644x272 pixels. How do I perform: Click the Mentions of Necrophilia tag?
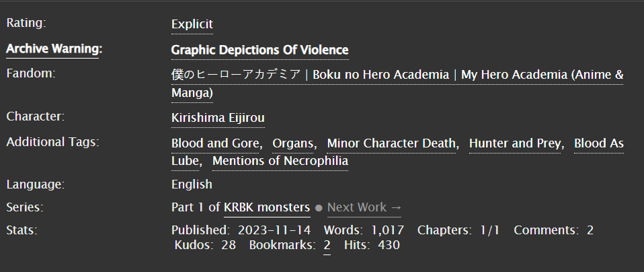[x=280, y=162]
